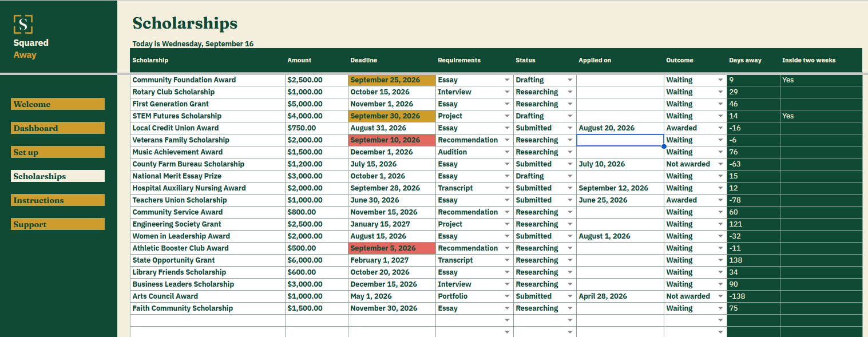Select the first empty Scholarship cell below Faith Community
Image resolution: width=868 pixels, height=337 pixels.
click(x=208, y=320)
